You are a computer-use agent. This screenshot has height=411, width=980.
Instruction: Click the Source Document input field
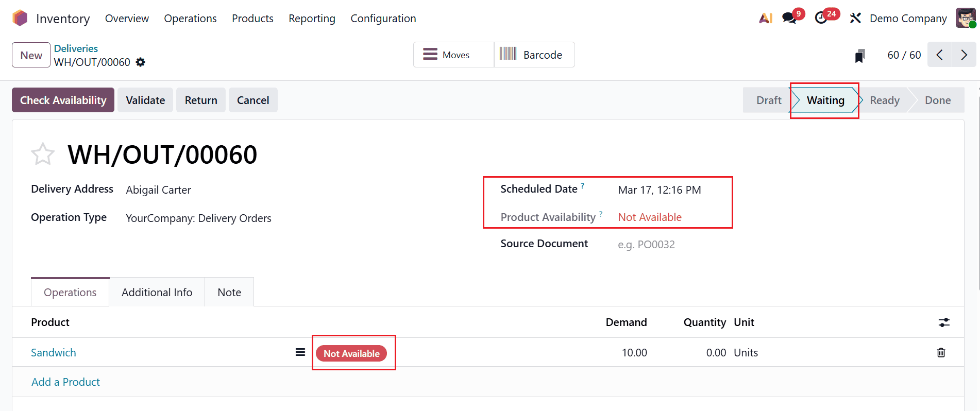646,245
